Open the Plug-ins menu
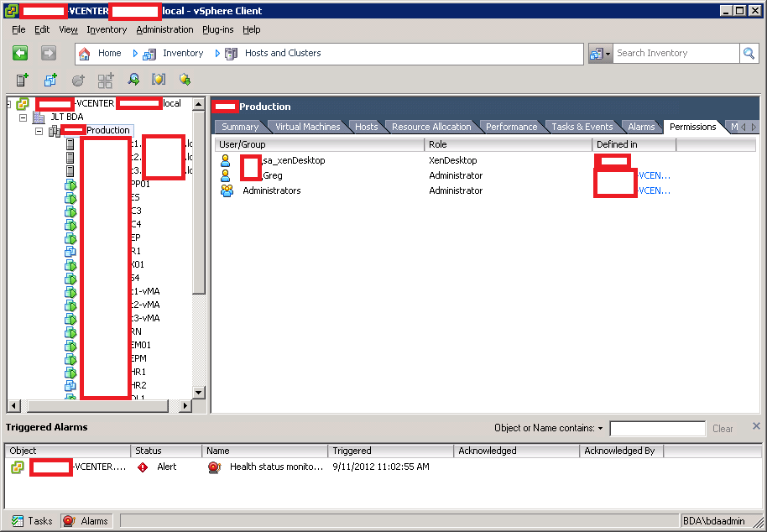This screenshot has height=532, width=767. pyautogui.click(x=217, y=29)
